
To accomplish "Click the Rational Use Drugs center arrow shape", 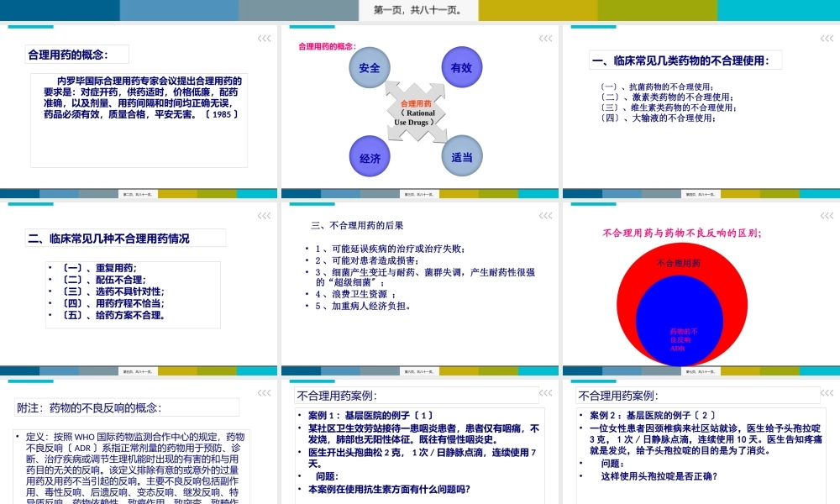I will point(416,112).
